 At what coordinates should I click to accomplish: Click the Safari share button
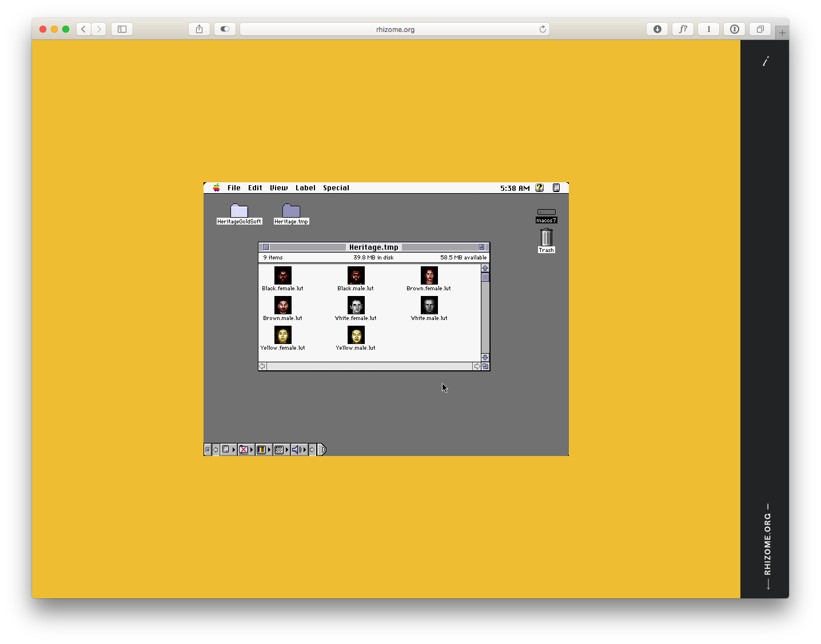199,29
